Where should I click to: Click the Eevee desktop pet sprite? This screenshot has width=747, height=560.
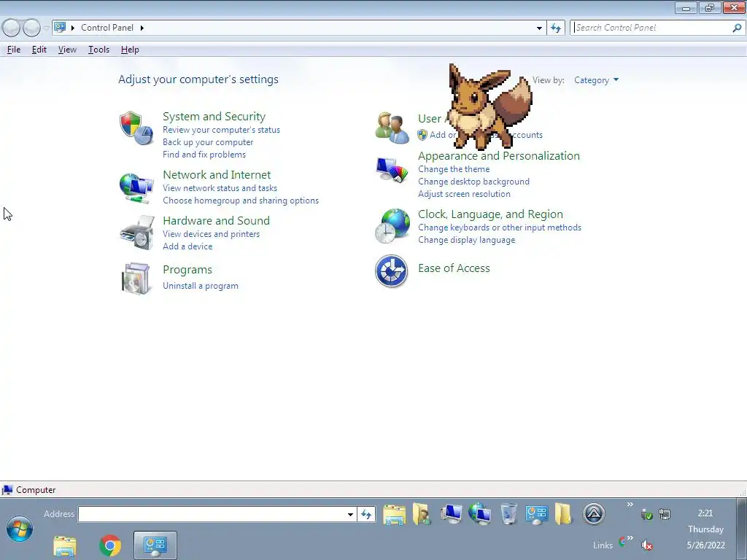tap(489, 106)
